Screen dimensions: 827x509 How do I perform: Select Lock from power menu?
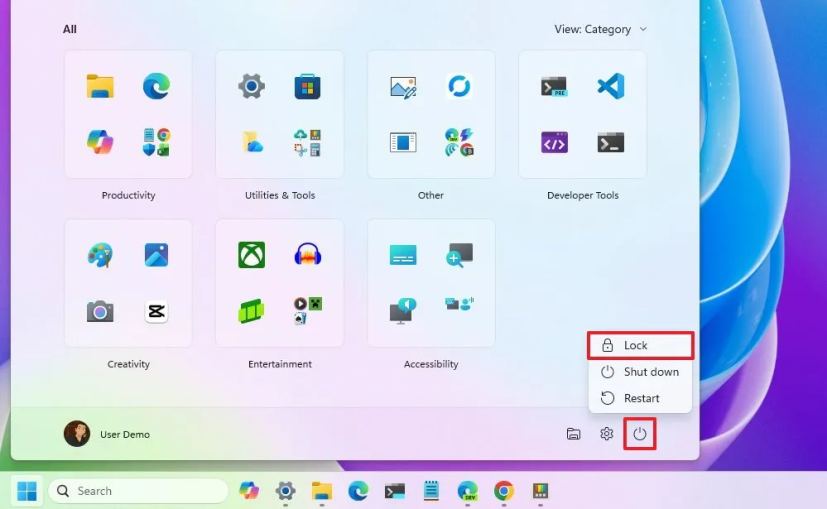[x=640, y=345]
